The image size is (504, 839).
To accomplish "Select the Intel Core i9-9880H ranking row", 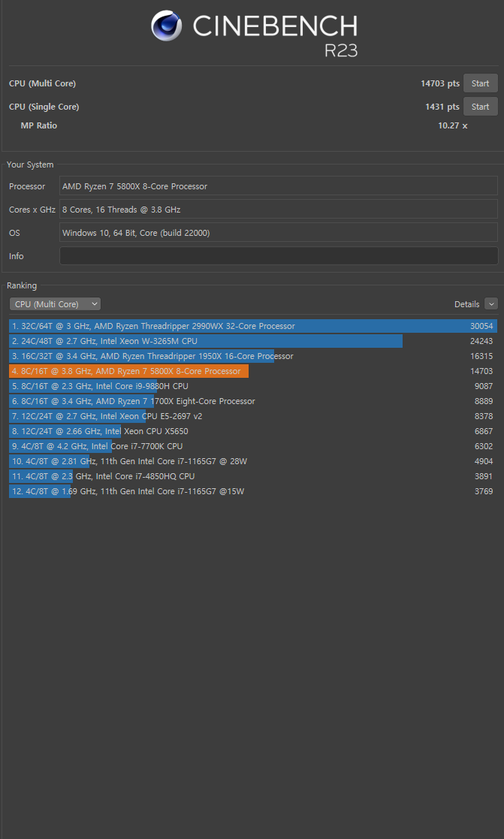I will tap(253, 386).
